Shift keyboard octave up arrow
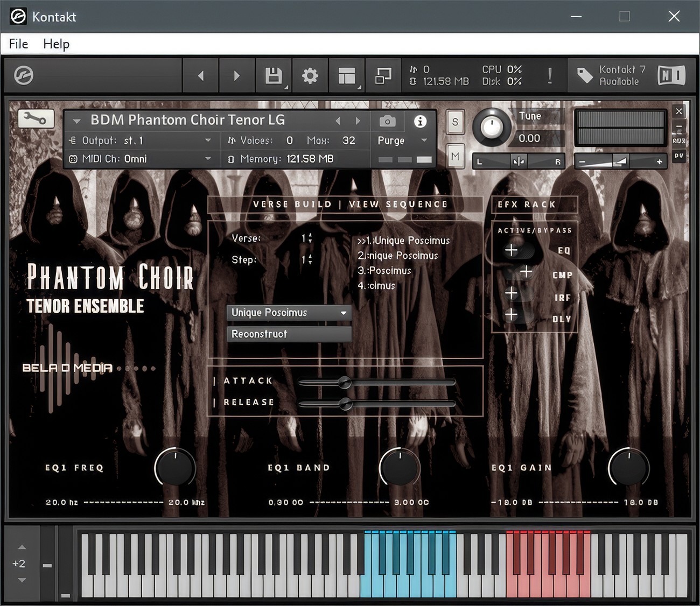700x606 pixels. pos(22,547)
